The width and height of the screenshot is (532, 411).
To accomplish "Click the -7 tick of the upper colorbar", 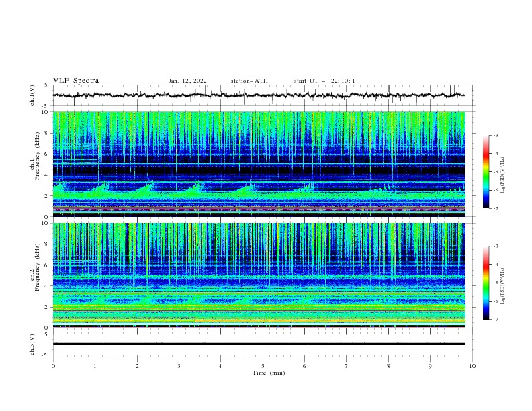I will point(495,208).
